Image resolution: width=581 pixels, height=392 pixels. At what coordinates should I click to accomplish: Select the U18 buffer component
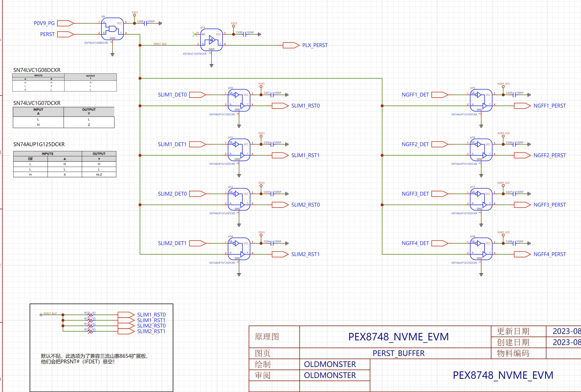coord(481,249)
